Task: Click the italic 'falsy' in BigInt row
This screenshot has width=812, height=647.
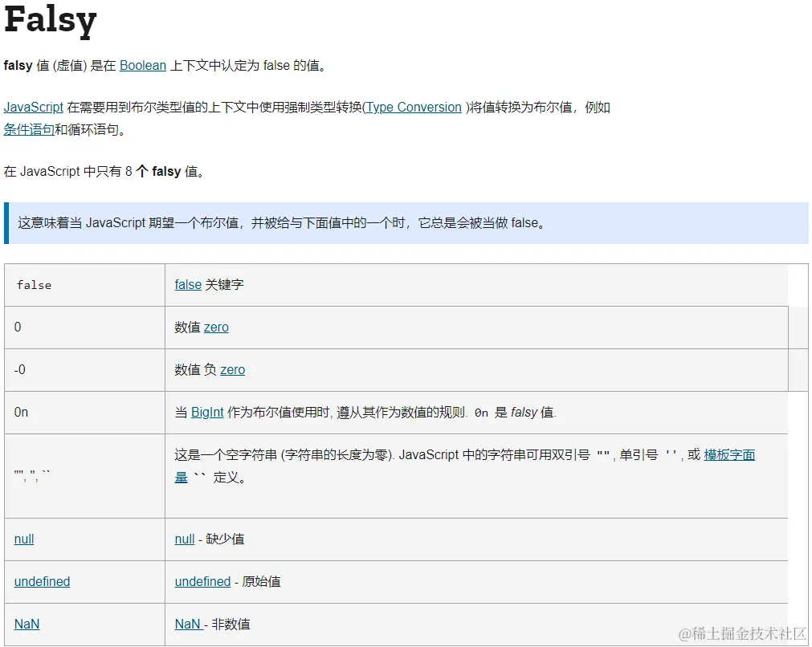Action: click(x=524, y=412)
